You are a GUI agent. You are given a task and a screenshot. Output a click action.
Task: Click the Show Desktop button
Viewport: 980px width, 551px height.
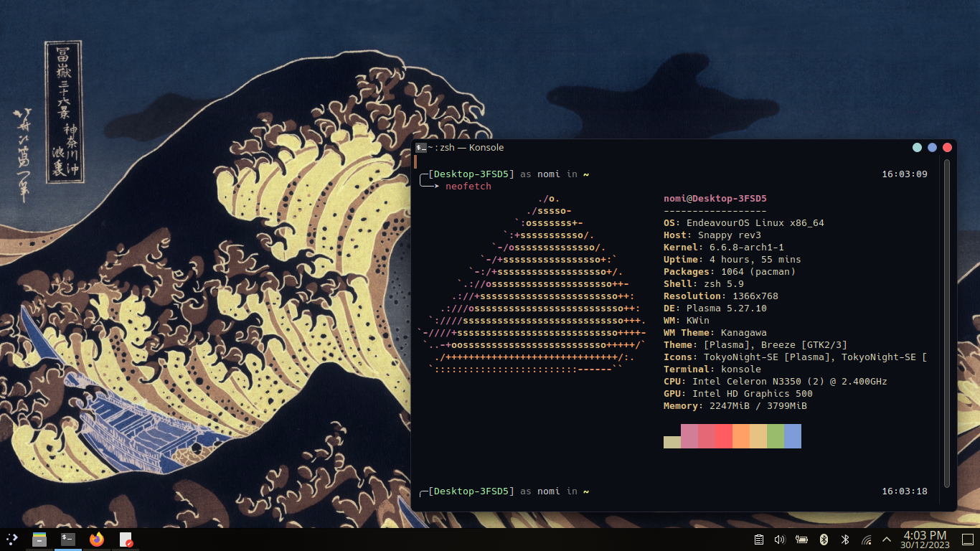[x=967, y=540]
